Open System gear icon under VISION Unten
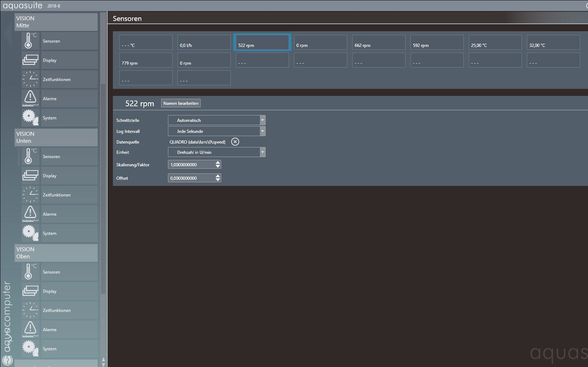Image resolution: width=588 pixels, height=367 pixels. [x=30, y=233]
